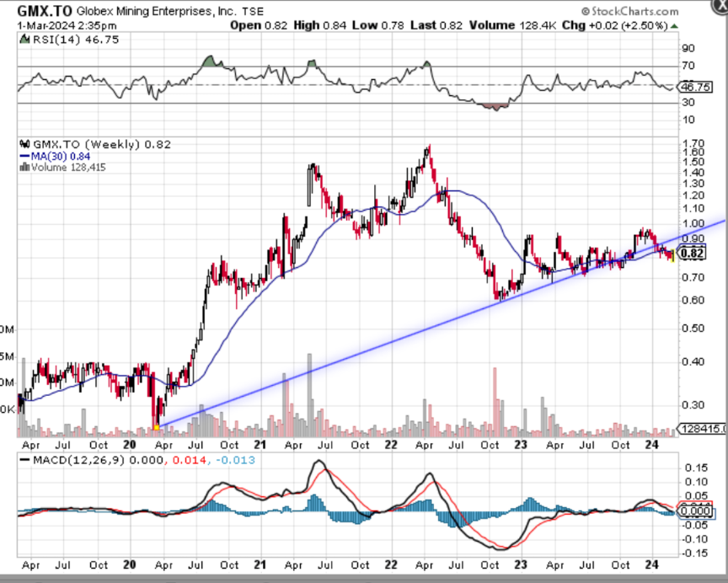Click the GMX.TO (Weekly) 0.82 legend
This screenshot has width=728, height=583.
102,144
